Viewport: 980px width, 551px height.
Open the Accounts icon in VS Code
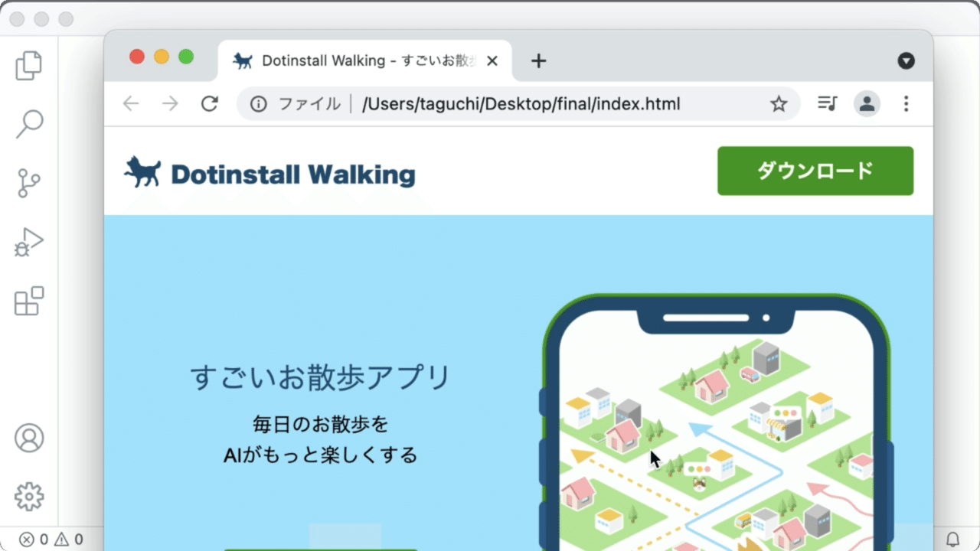[x=29, y=438]
